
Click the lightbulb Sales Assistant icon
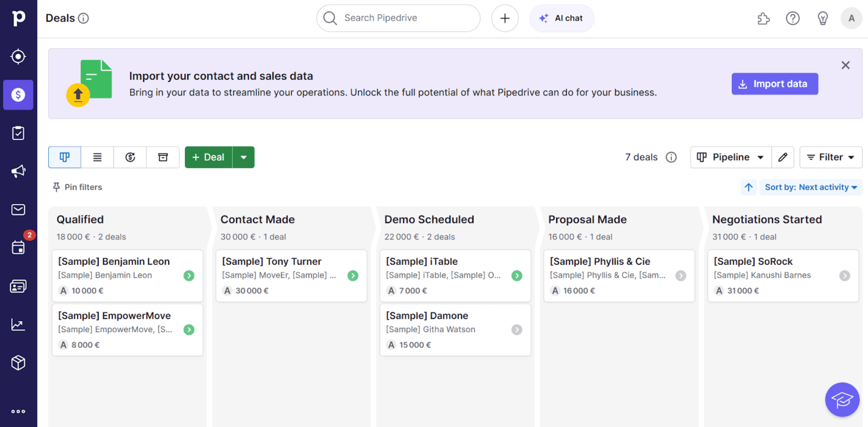point(822,19)
